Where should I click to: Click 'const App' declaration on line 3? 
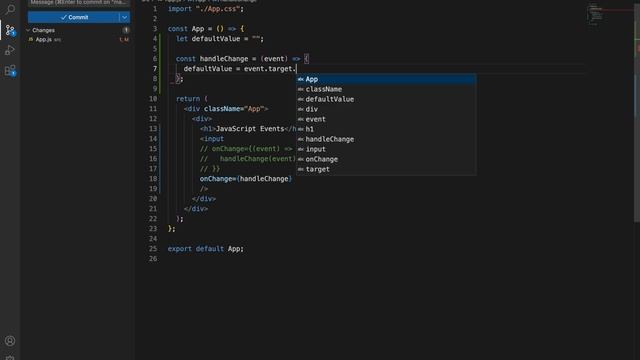click(x=186, y=29)
